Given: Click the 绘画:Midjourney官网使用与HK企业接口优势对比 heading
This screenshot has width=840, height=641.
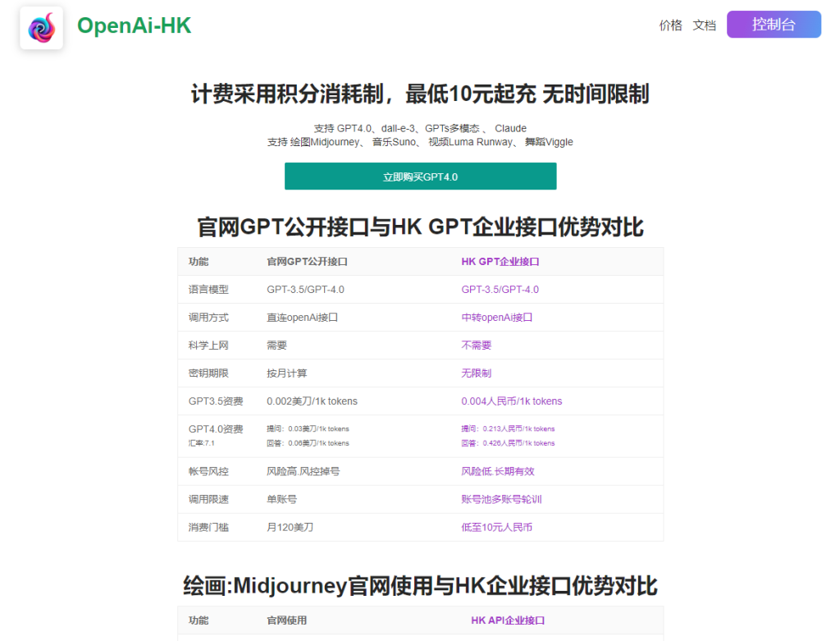Looking at the screenshot, I should [x=420, y=585].
